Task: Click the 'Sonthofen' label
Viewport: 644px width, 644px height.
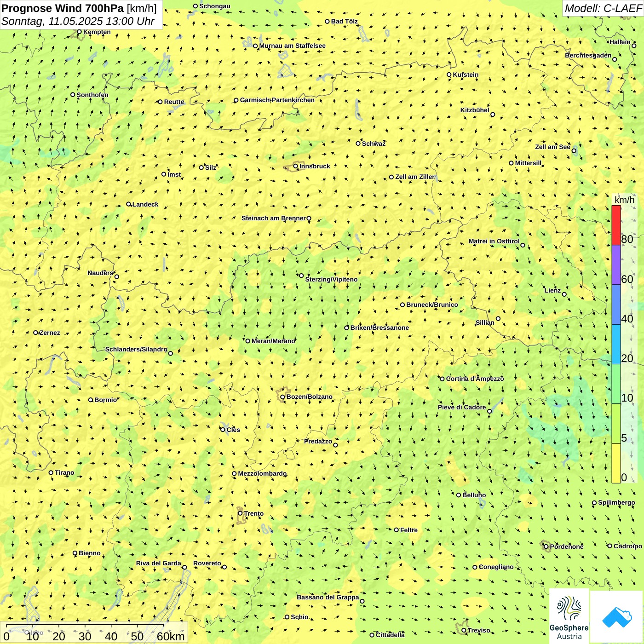Action: pos(92,95)
